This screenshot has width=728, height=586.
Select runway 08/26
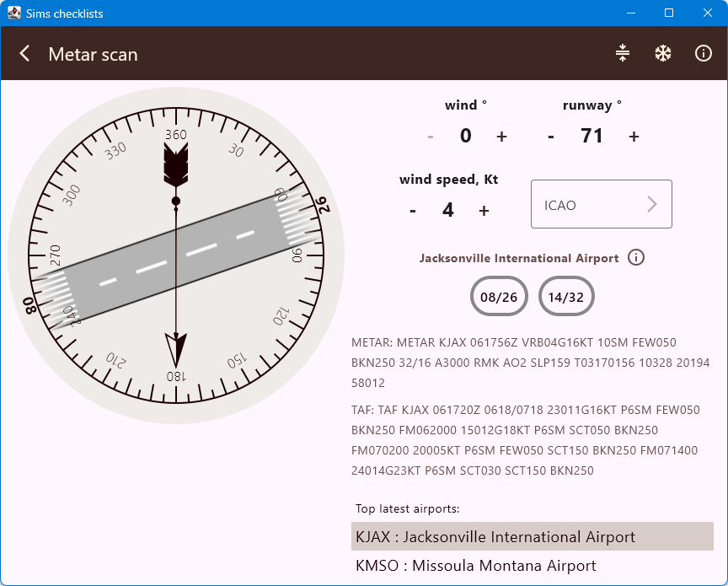pos(499,297)
